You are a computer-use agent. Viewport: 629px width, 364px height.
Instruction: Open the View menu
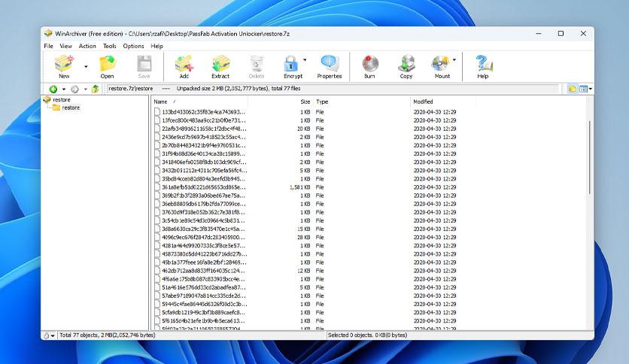click(x=65, y=46)
